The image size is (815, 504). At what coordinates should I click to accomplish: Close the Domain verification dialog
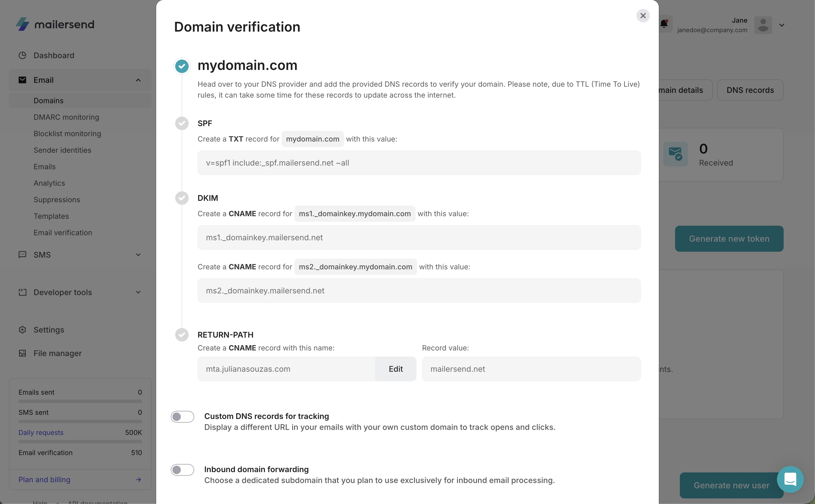pyautogui.click(x=643, y=16)
